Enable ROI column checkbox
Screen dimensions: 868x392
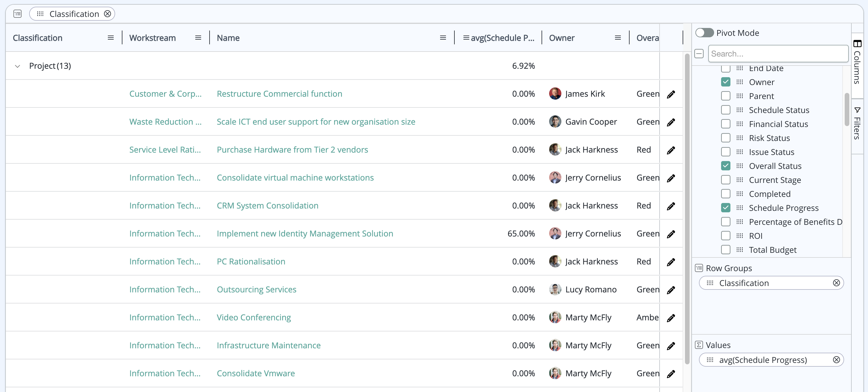(726, 236)
